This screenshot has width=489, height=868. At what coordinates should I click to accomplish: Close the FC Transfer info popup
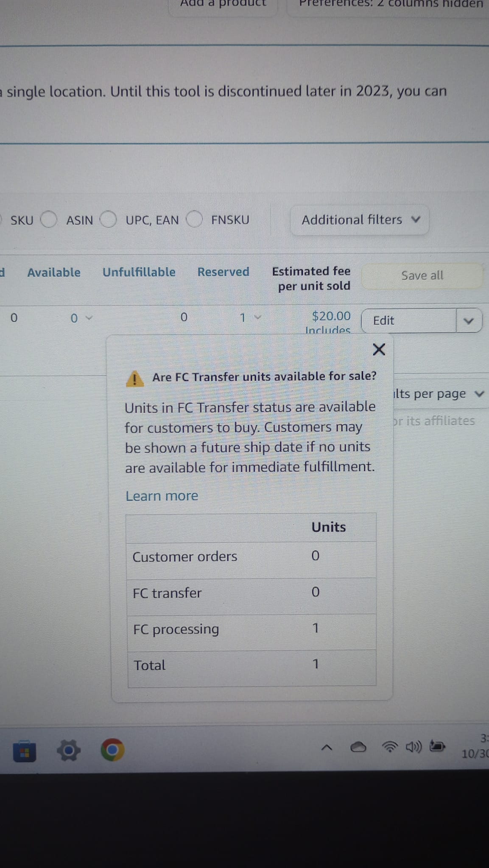(x=379, y=350)
